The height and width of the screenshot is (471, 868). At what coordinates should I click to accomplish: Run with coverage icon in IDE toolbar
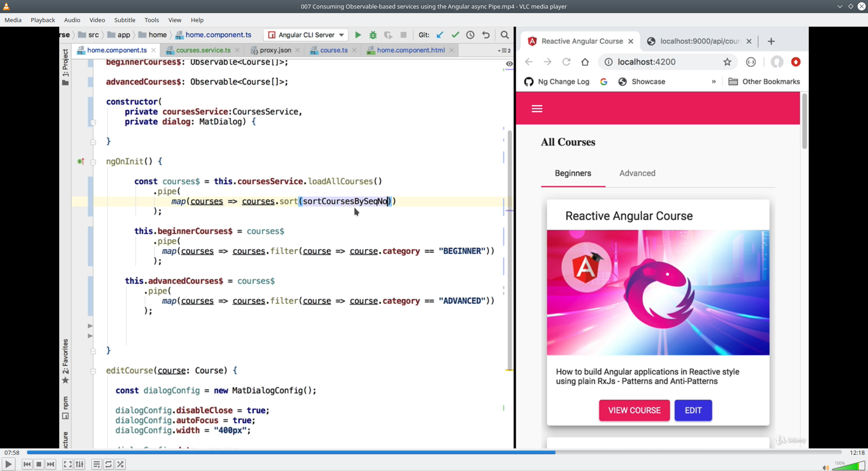point(388,35)
